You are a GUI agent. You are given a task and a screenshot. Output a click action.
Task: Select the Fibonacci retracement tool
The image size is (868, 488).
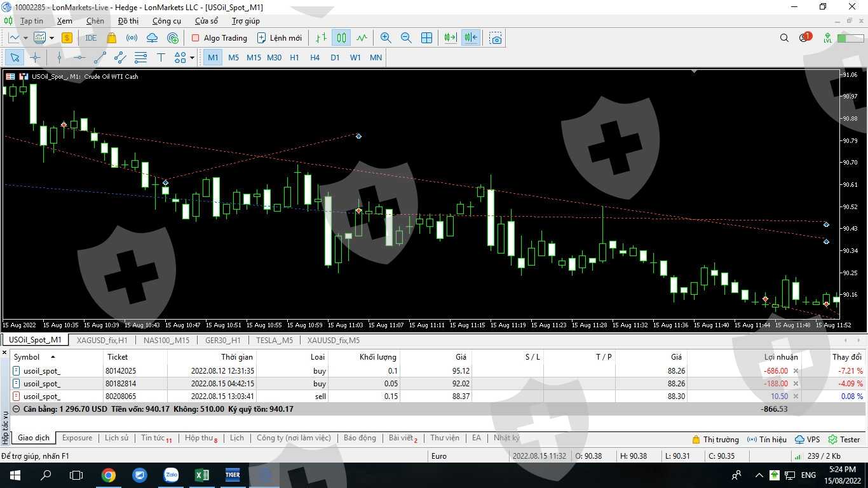tap(140, 58)
